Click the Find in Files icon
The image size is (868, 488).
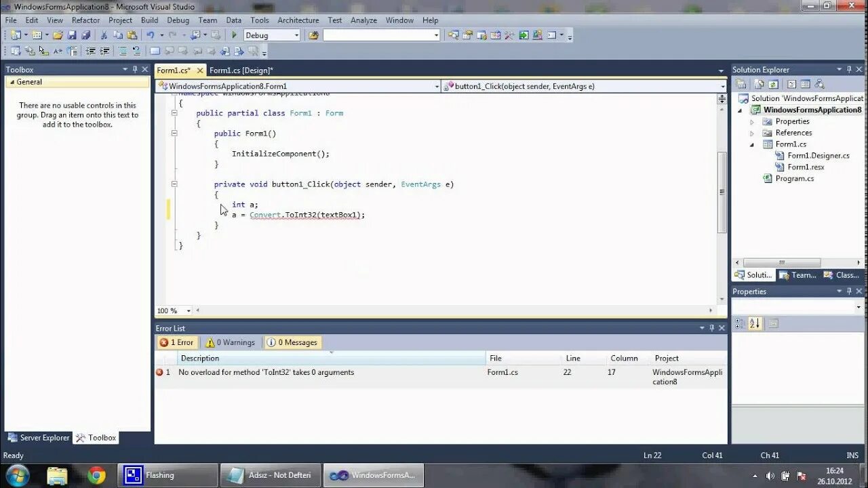click(x=313, y=35)
